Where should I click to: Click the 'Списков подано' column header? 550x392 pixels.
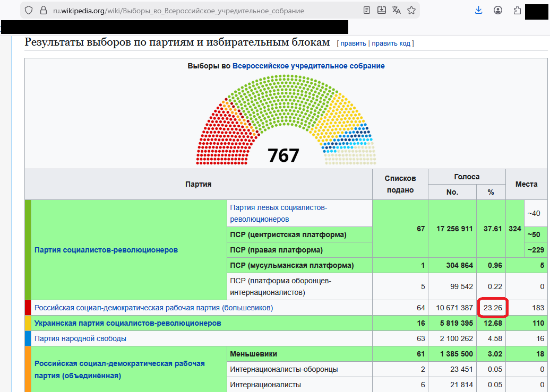(400, 185)
